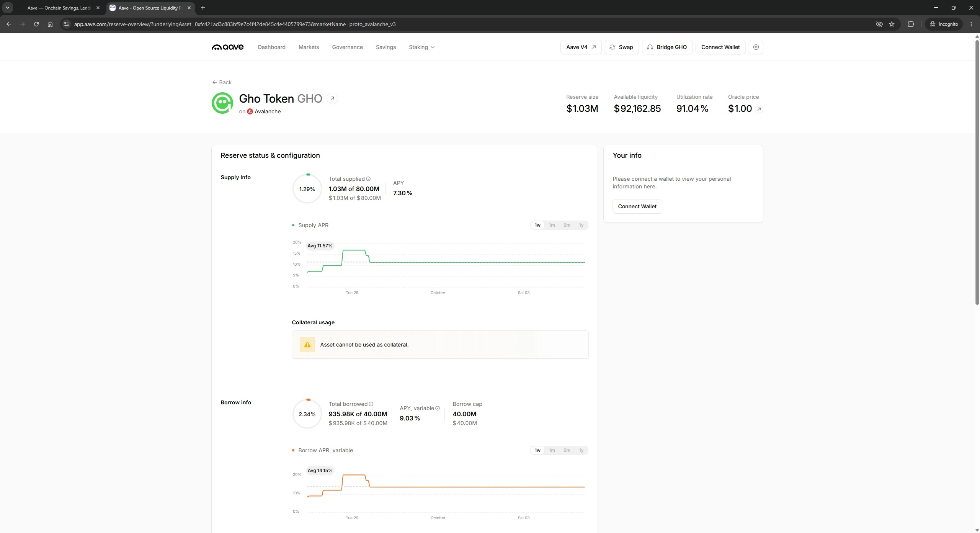
Task: Click the borrow 2.34% progress circle
Action: (307, 414)
